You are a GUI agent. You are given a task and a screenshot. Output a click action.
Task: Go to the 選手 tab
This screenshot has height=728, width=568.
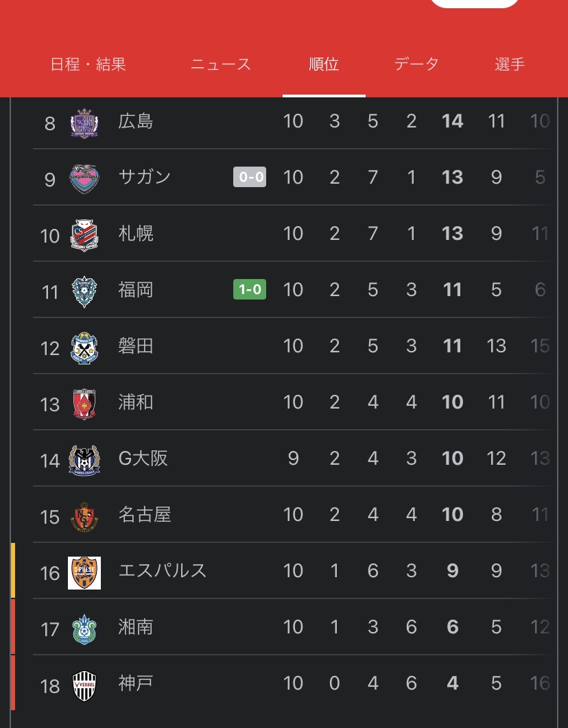[x=510, y=65]
